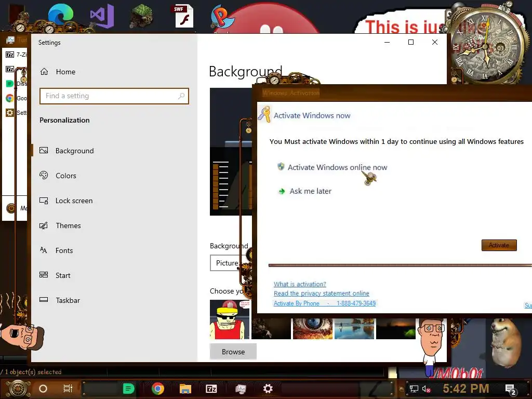Click the Taskbar sidebar icon
Image resolution: width=532 pixels, height=399 pixels.
[x=44, y=300]
